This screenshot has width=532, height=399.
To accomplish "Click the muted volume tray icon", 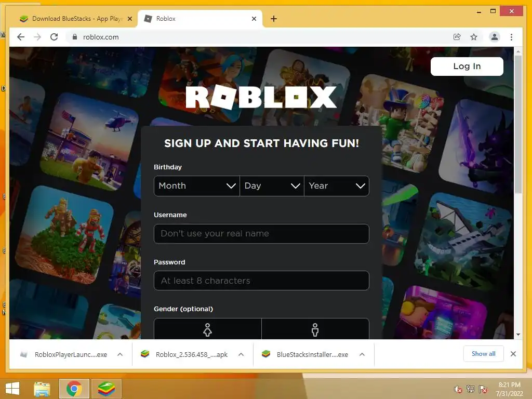I will 458,389.
